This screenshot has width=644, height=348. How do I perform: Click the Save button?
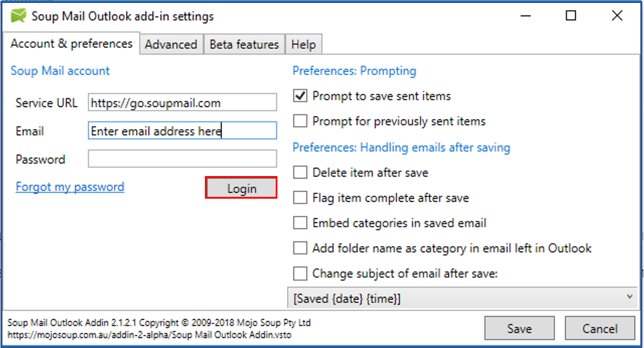click(x=519, y=328)
